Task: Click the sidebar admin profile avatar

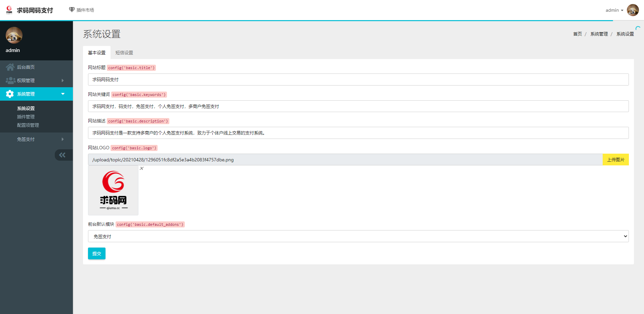Action: [14, 35]
